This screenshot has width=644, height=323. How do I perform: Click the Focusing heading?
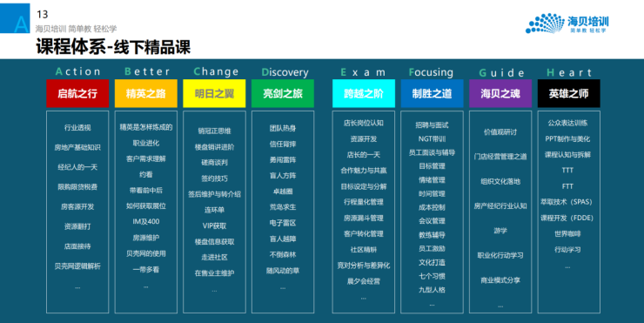[x=431, y=72]
